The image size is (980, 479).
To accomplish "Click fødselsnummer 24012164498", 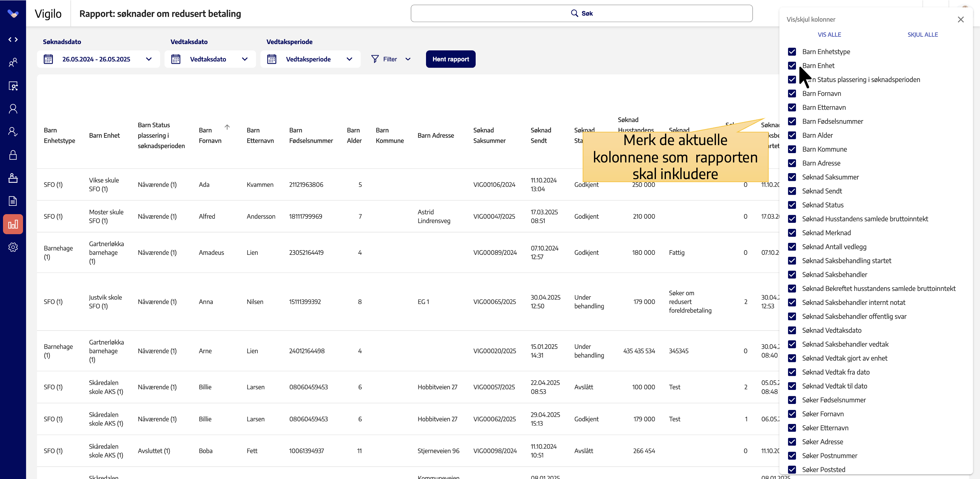I will tap(307, 351).
